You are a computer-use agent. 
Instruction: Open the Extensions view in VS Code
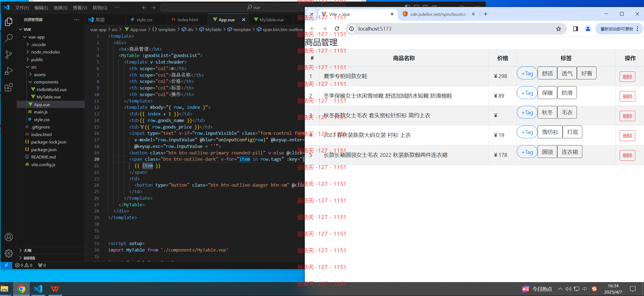point(9,88)
